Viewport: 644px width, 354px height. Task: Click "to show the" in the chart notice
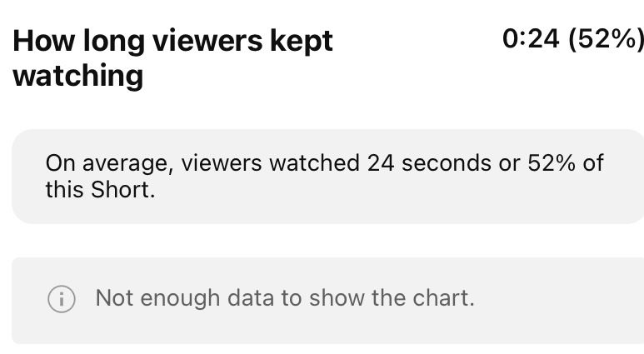[x=344, y=298]
